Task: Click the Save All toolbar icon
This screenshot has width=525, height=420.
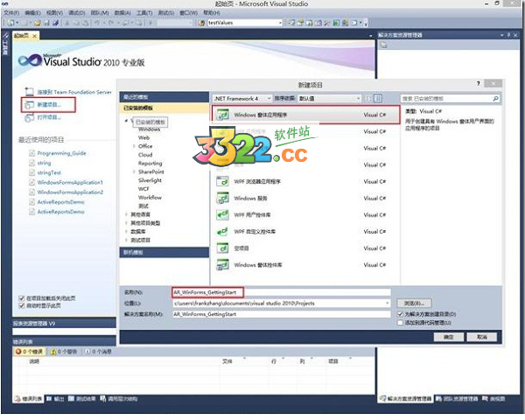Action: [x=55, y=23]
